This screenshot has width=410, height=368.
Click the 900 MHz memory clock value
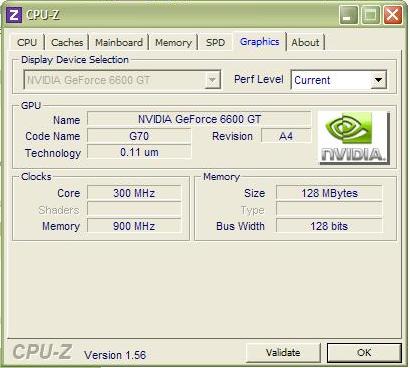(134, 226)
